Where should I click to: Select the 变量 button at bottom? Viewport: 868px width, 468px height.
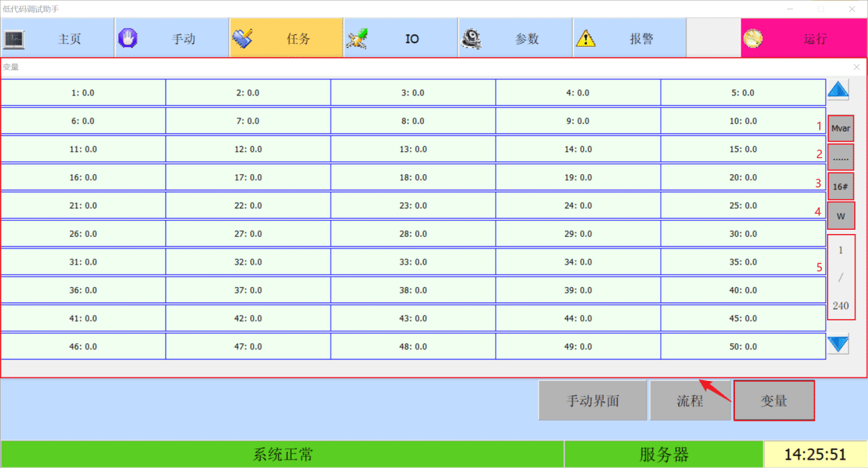(773, 401)
